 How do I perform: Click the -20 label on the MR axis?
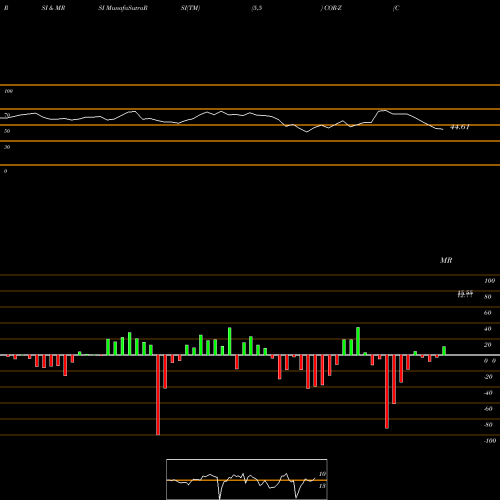coord(488,377)
